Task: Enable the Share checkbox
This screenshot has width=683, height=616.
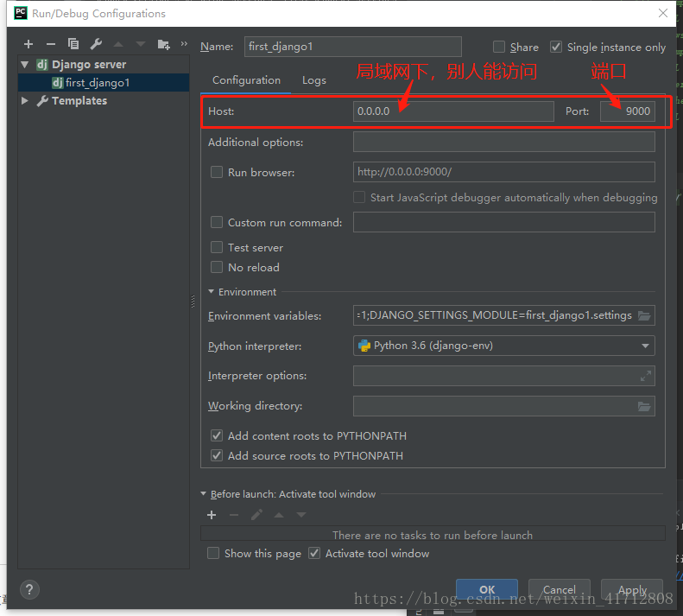Action: point(499,47)
